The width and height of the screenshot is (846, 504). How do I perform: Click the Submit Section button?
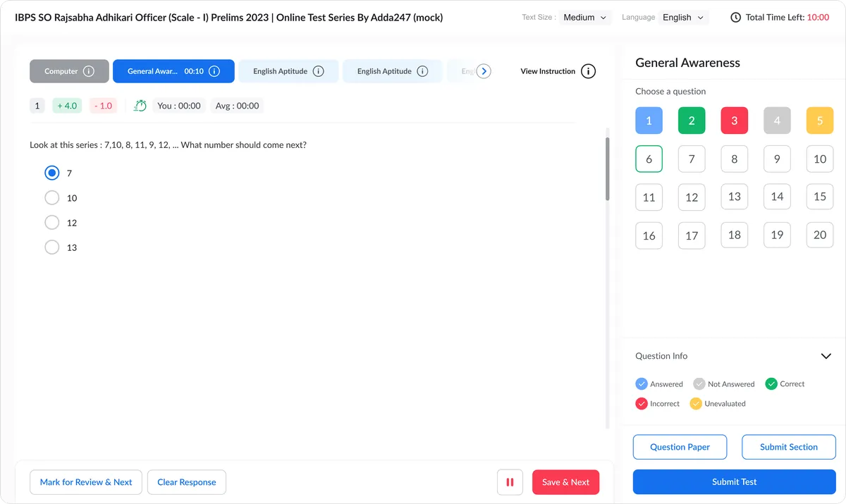(789, 447)
